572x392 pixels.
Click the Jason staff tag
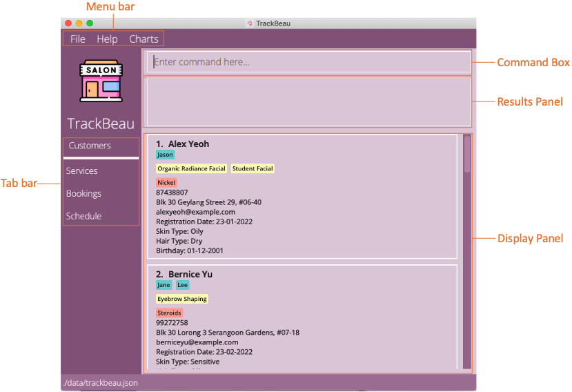166,155
